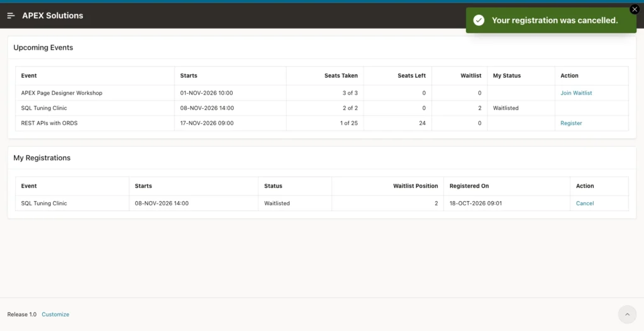Select REST APIs with ORDS event name
Image resolution: width=644 pixels, height=331 pixels.
(49, 123)
